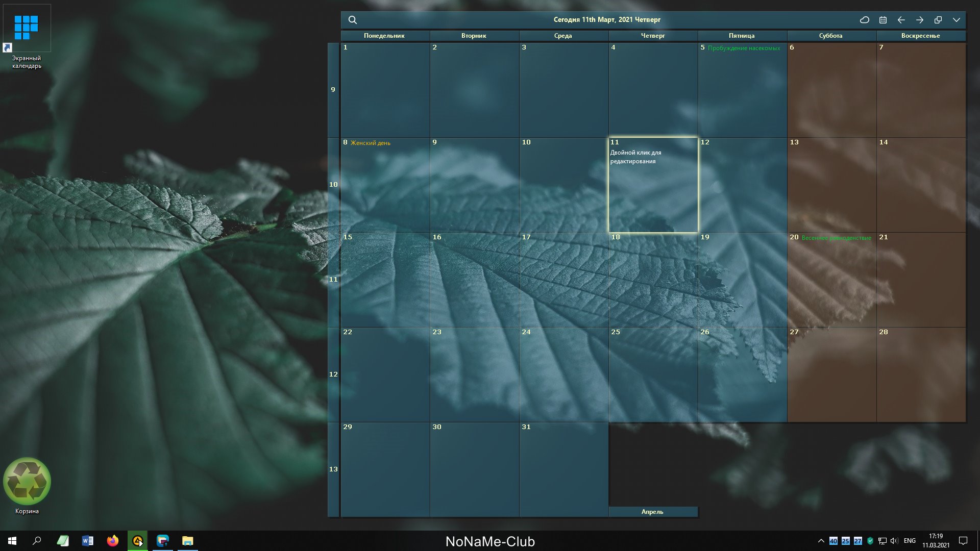Click the tray temperature indicator showing 25

click(x=846, y=541)
